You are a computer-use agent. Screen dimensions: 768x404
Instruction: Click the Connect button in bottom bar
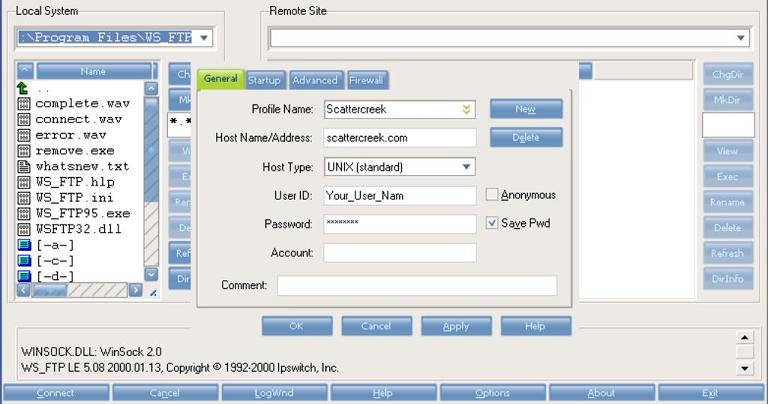[x=56, y=393]
